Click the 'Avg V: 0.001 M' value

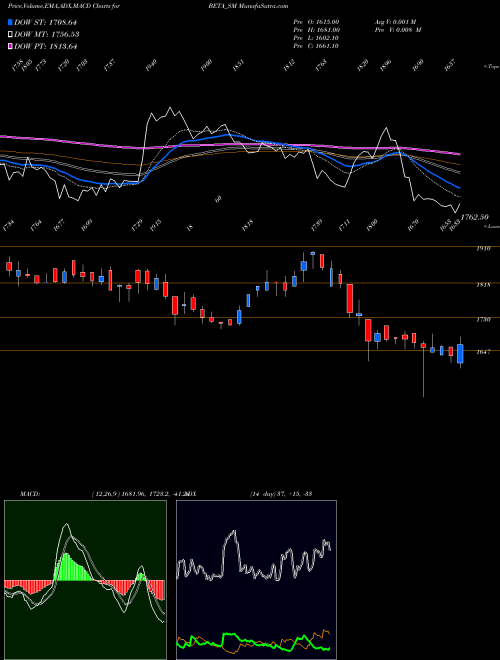click(396, 22)
